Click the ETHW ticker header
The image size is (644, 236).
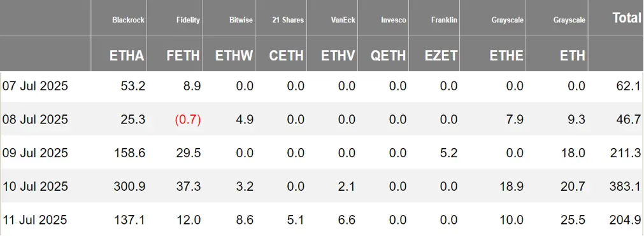pos(234,56)
